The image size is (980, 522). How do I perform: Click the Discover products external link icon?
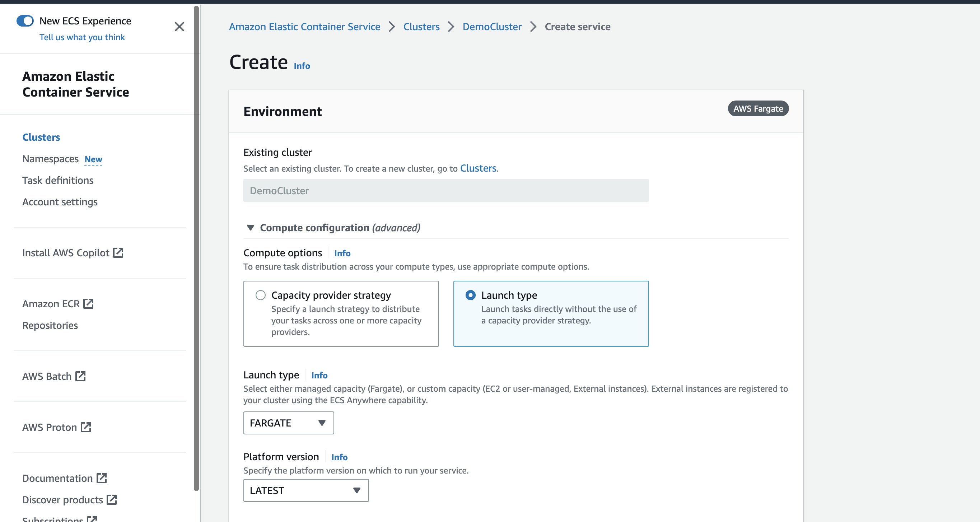click(112, 499)
